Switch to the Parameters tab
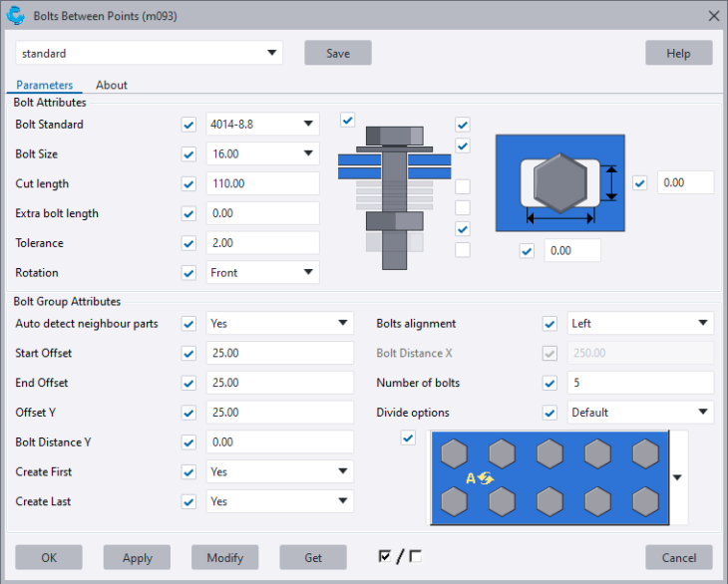Viewport: 728px width, 584px height. 45,85
